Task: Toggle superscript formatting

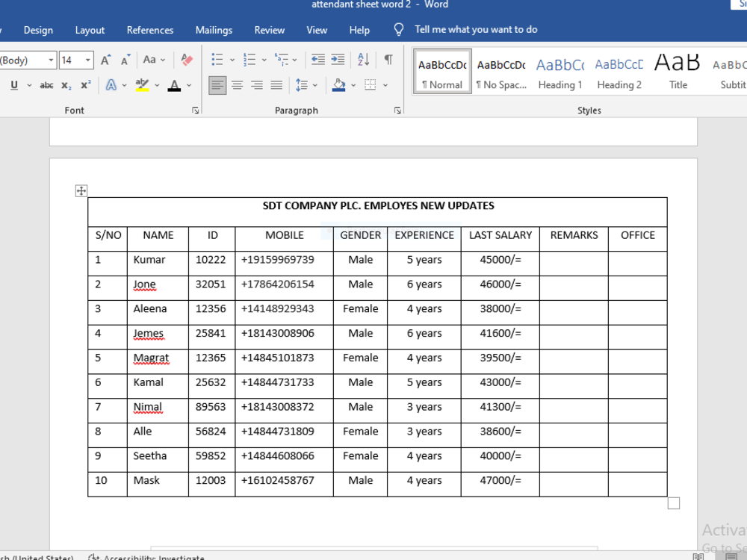Action: (86, 85)
